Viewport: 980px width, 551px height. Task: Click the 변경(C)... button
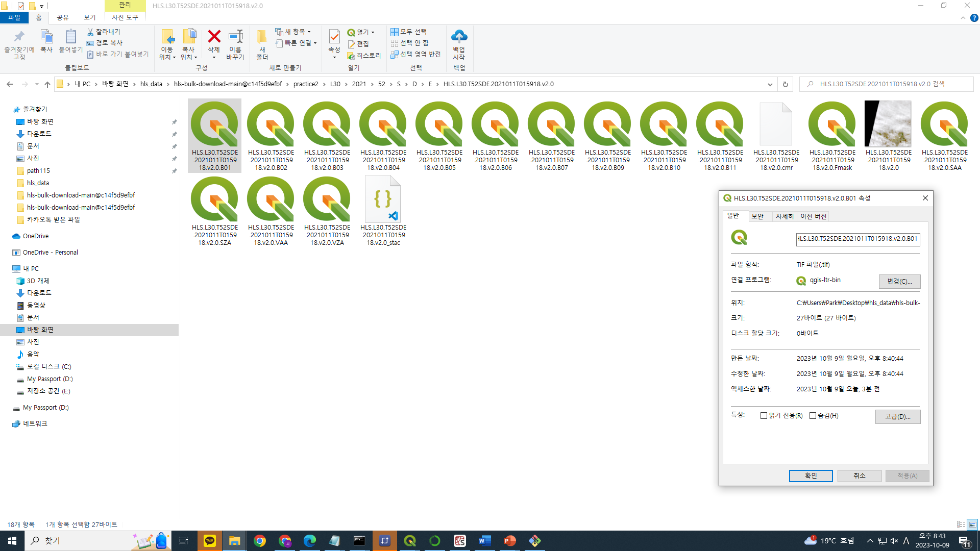[x=899, y=282]
